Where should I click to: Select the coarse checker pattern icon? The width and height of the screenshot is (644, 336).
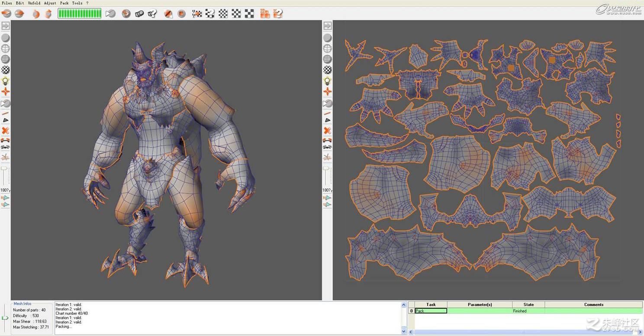pyautogui.click(x=249, y=14)
